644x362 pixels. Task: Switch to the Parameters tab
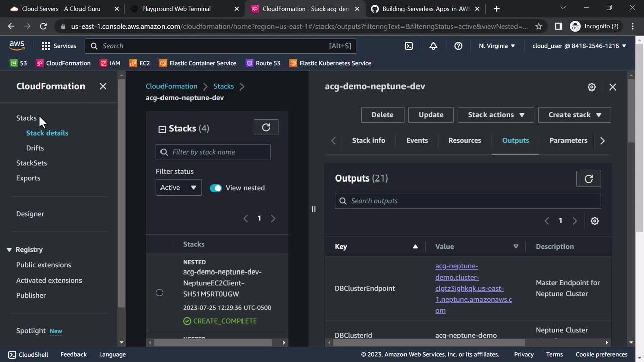click(569, 141)
